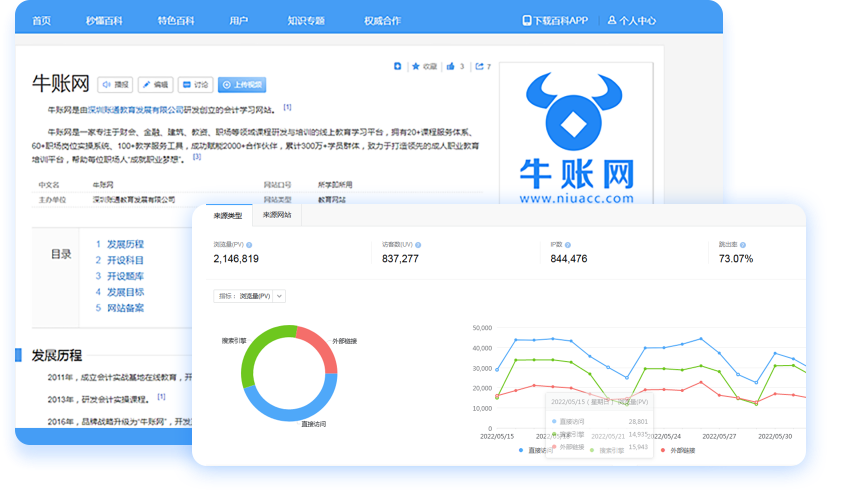Click reference [1] after the 2013年 line
This screenshot has width=852, height=496.
point(161,397)
